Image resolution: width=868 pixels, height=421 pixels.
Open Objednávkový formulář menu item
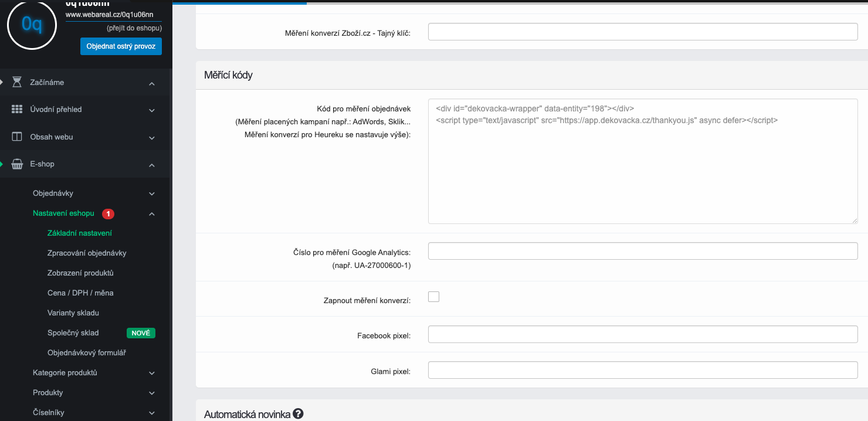click(87, 353)
